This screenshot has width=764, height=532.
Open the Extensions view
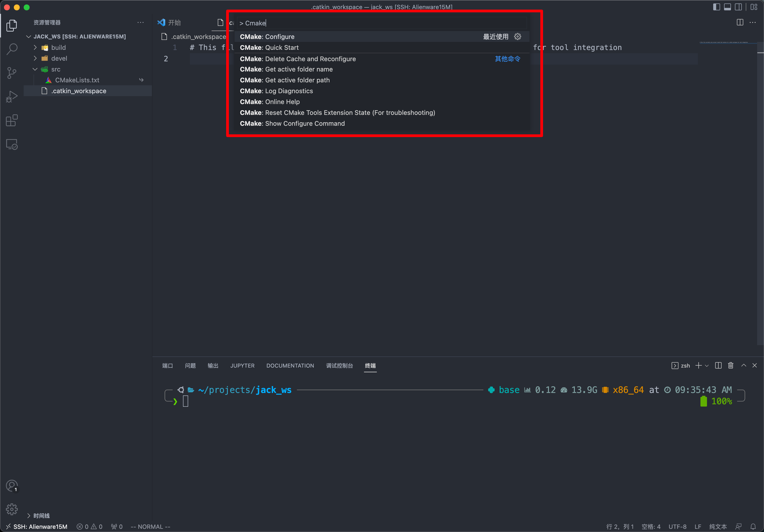(x=12, y=121)
